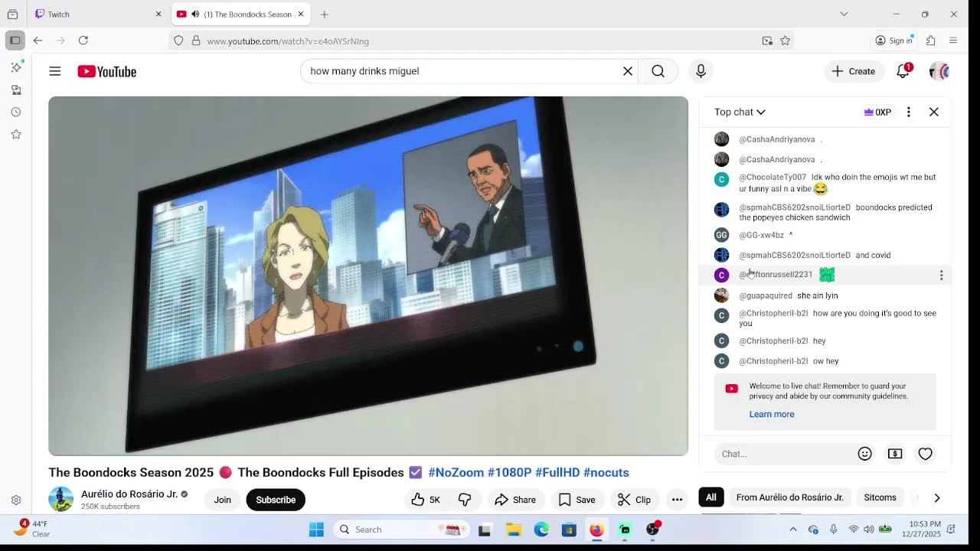This screenshot has height=551, width=980.
Task: Open Aurélio do Rosário Jr. channel avatar
Action: click(61, 499)
